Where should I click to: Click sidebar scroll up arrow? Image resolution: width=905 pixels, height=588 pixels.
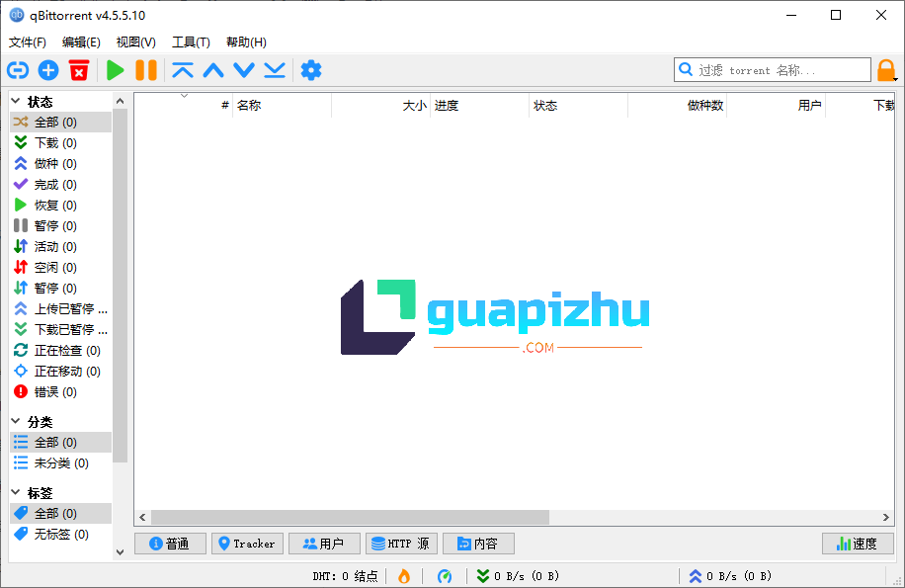pyautogui.click(x=121, y=101)
